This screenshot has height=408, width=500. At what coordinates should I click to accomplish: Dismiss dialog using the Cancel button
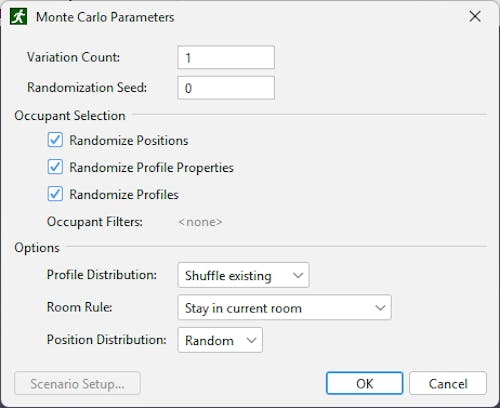coord(448,383)
